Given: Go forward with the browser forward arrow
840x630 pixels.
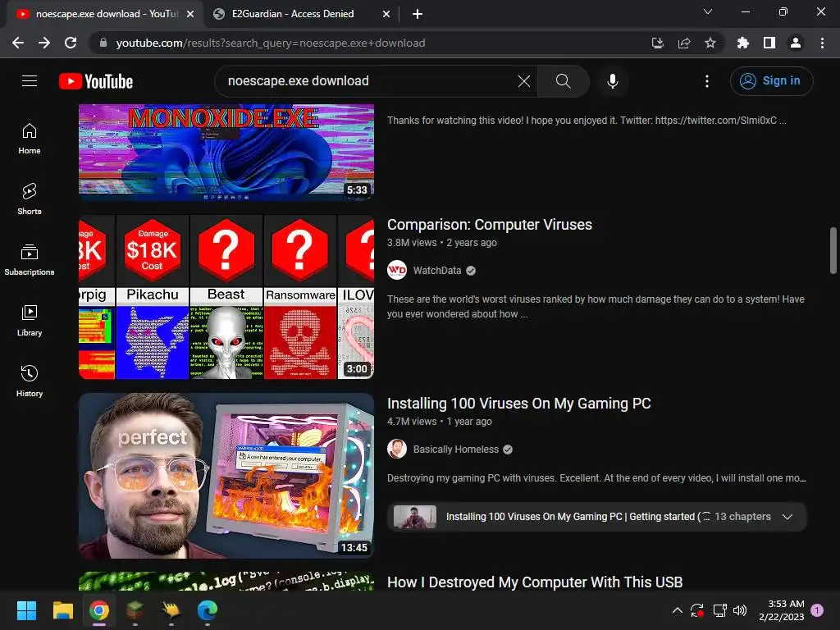Looking at the screenshot, I should [x=44, y=43].
